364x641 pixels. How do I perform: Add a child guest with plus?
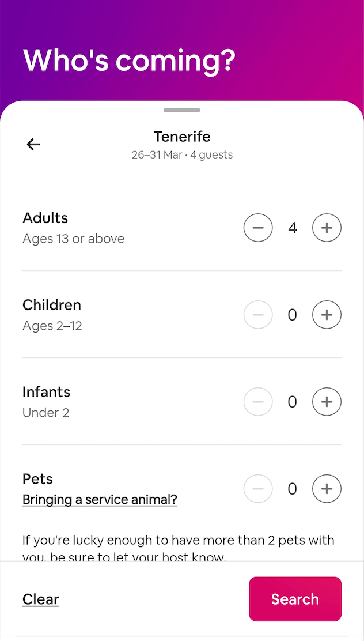click(x=327, y=315)
